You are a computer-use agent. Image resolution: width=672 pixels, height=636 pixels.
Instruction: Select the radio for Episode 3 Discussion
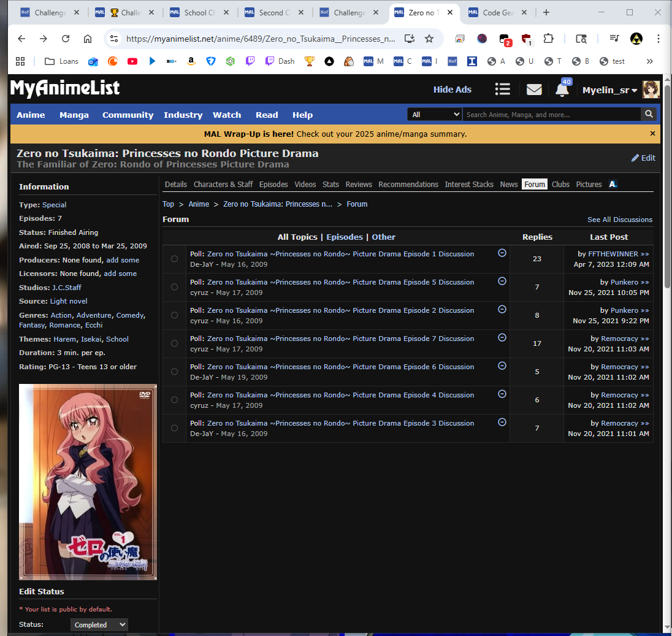(x=174, y=429)
